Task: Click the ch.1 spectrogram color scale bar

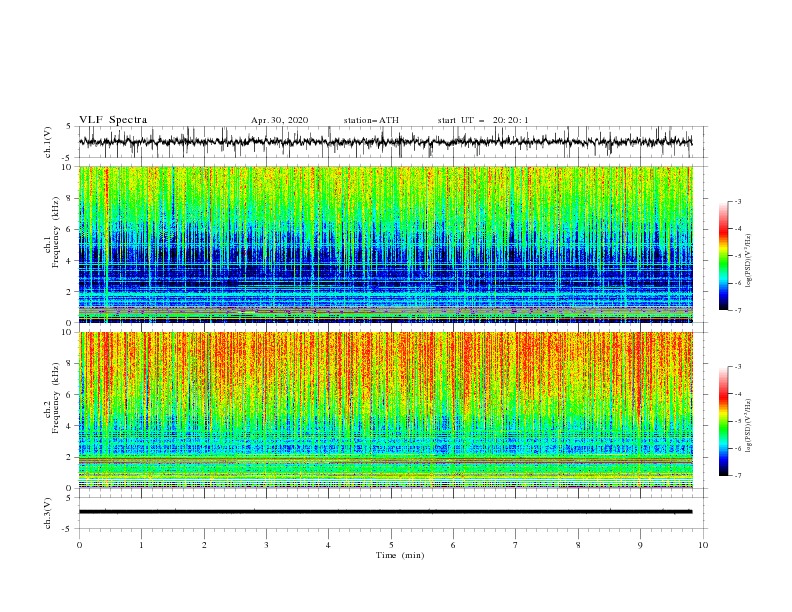Action: pyautogui.click(x=724, y=256)
